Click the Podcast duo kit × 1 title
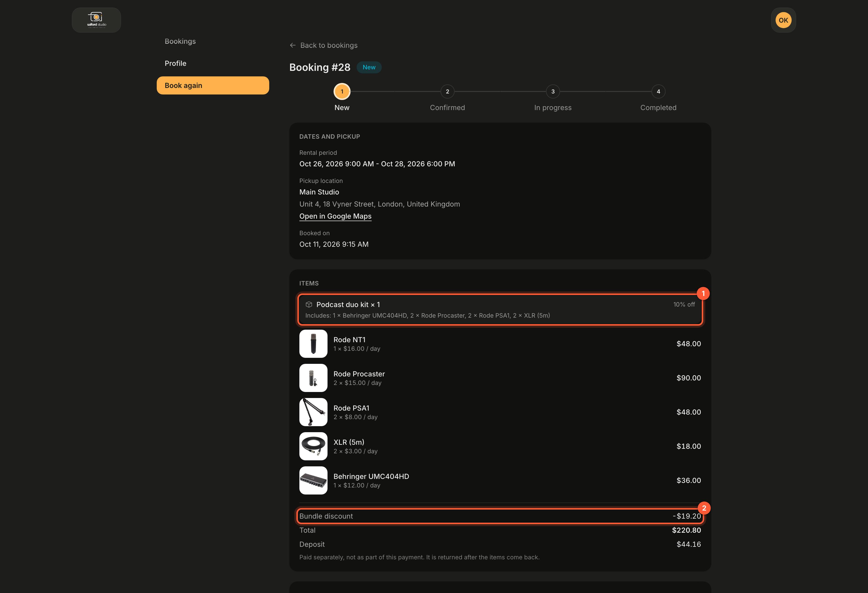The height and width of the screenshot is (593, 868). pyautogui.click(x=348, y=305)
